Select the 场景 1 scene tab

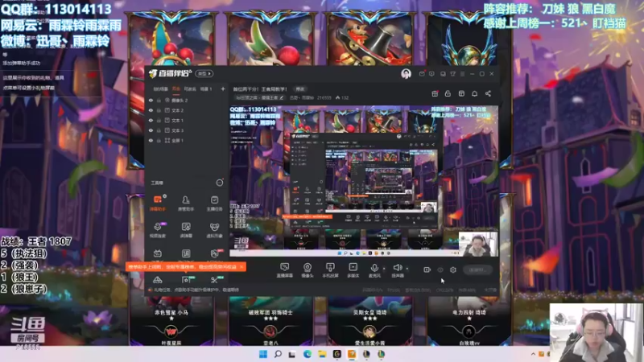(x=206, y=88)
